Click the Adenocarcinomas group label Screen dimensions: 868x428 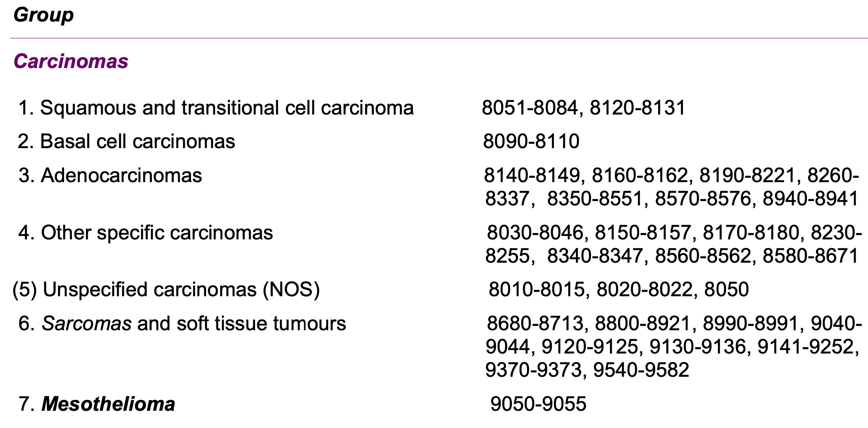(110, 175)
